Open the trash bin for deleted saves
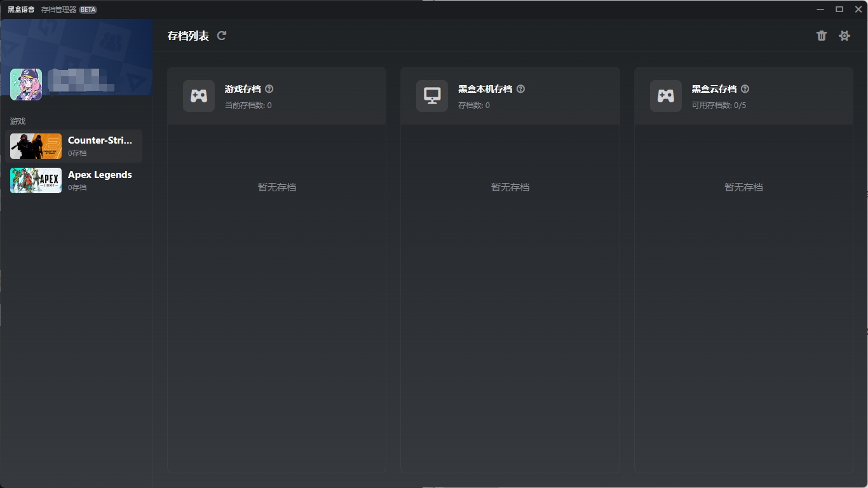 tap(822, 36)
